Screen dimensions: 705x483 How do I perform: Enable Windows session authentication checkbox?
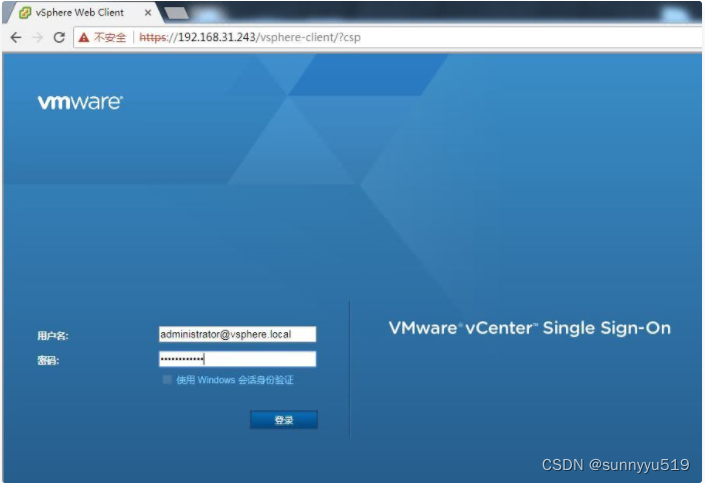(x=167, y=380)
